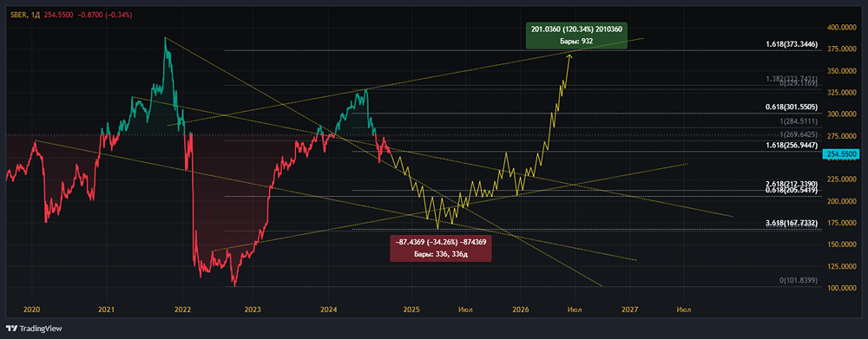Click the price change −0.8700 (−0.34%) text
Screen dimensions: 868x339
click(105, 15)
